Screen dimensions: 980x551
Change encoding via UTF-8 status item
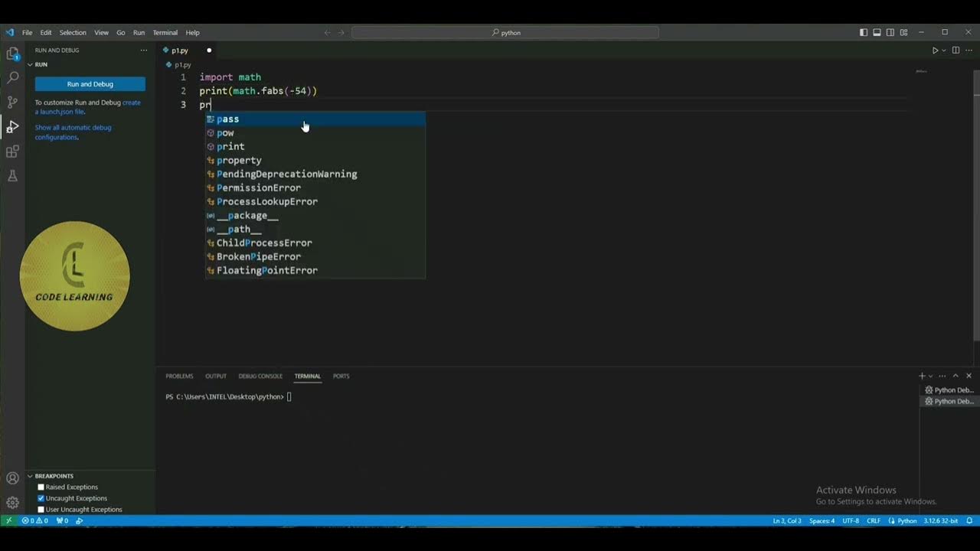coord(851,520)
